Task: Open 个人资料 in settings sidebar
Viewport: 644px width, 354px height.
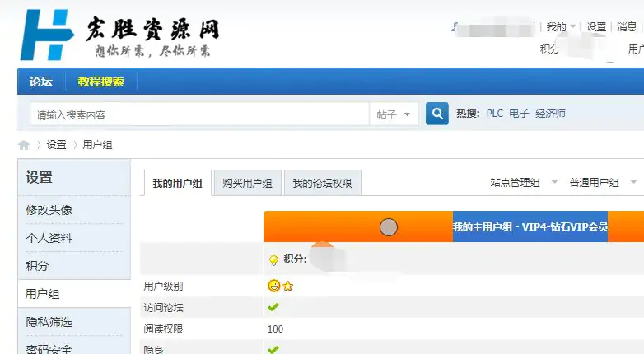Action: (x=49, y=238)
